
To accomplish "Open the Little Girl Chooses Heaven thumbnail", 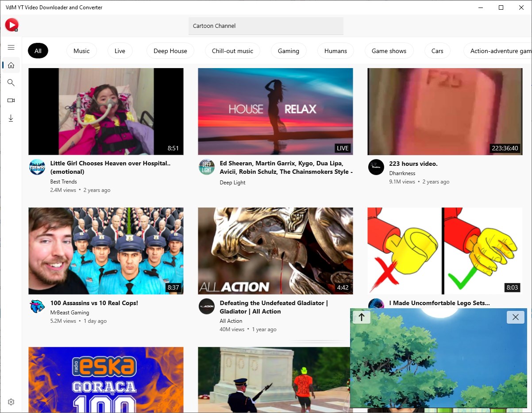I will pos(106,111).
